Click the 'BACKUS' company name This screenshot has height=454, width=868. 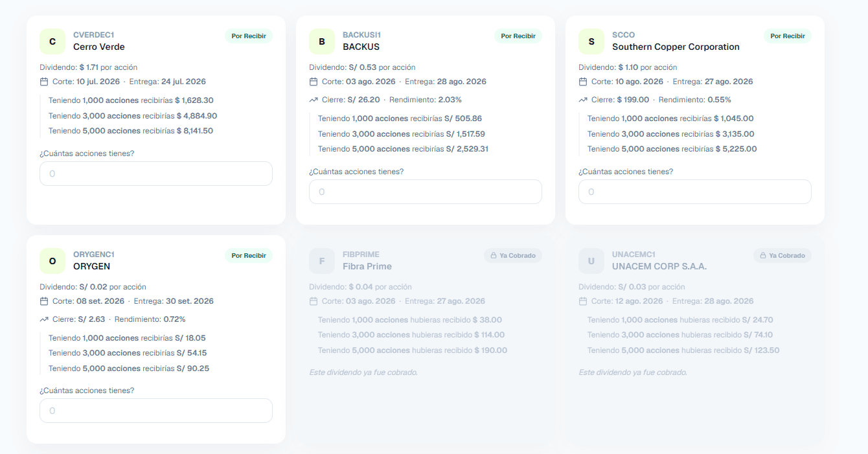coord(361,47)
